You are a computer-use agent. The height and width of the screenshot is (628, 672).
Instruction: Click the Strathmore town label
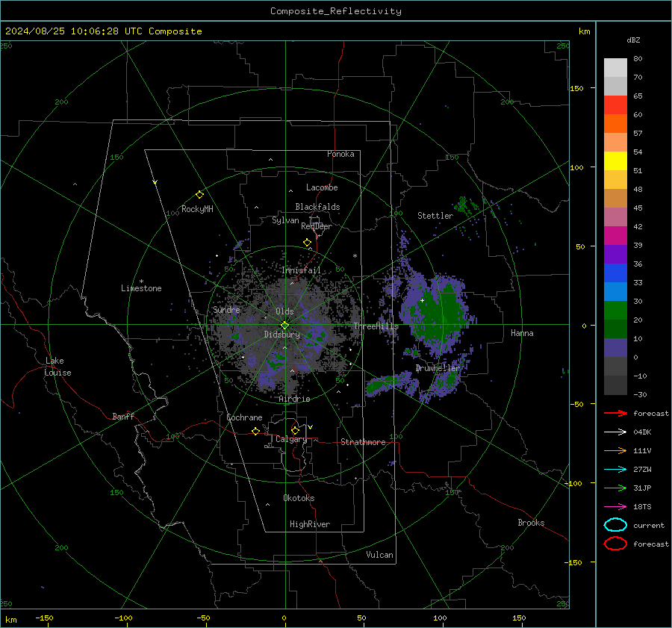[x=363, y=442]
